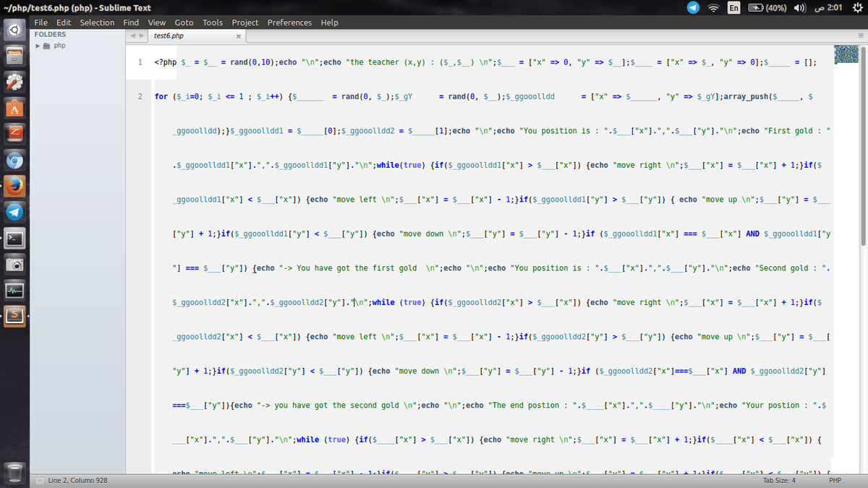Open the Preferences menu
The height and width of the screenshot is (488, 868).
pos(289,22)
